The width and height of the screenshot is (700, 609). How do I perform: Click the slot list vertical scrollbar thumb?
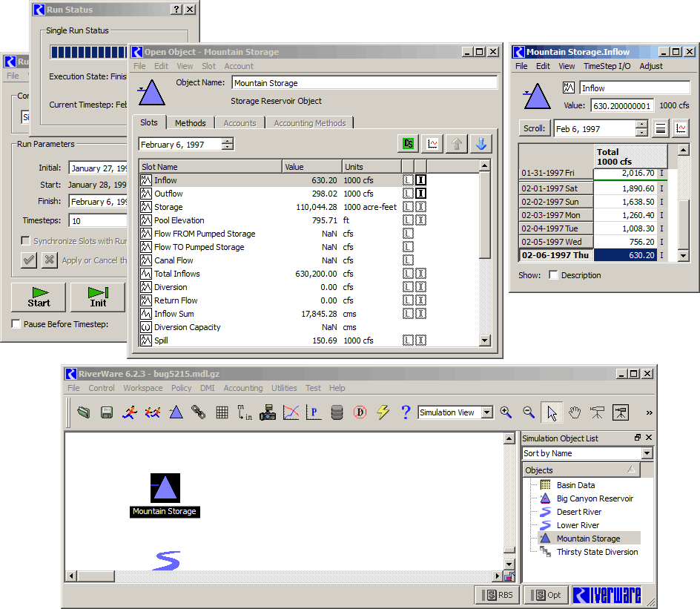485,215
